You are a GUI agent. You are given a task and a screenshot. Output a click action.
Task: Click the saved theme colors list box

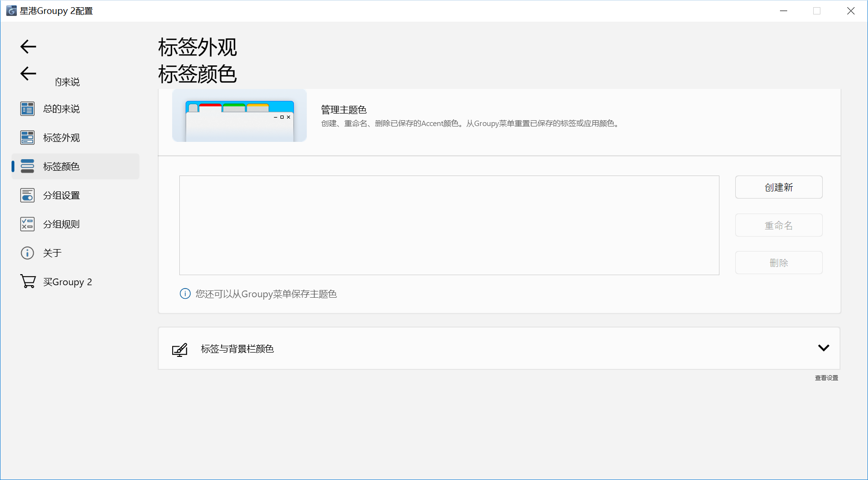(449, 225)
